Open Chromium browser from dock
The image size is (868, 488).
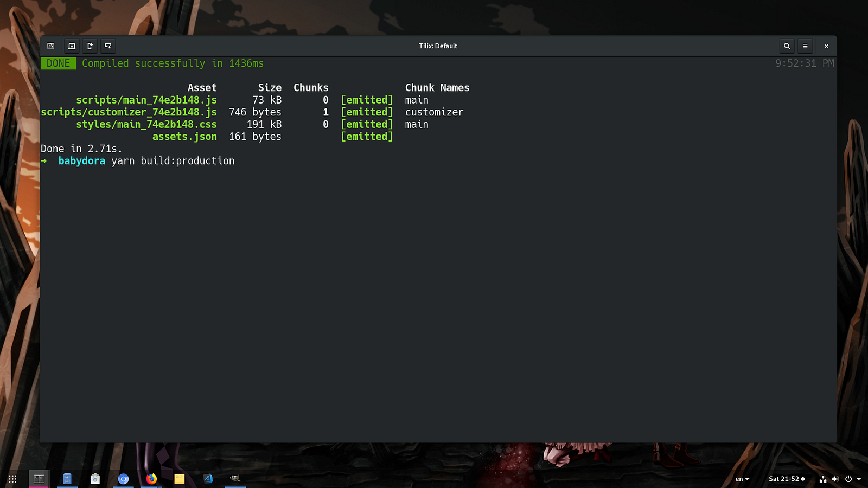pyautogui.click(x=123, y=479)
